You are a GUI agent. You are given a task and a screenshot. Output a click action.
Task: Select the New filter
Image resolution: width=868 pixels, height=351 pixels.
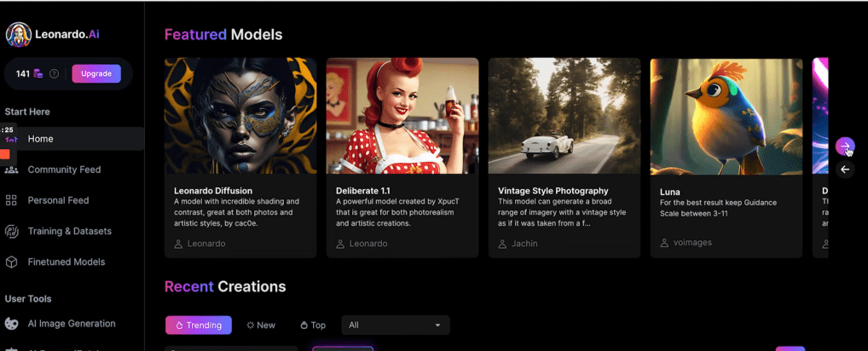pyautogui.click(x=261, y=325)
